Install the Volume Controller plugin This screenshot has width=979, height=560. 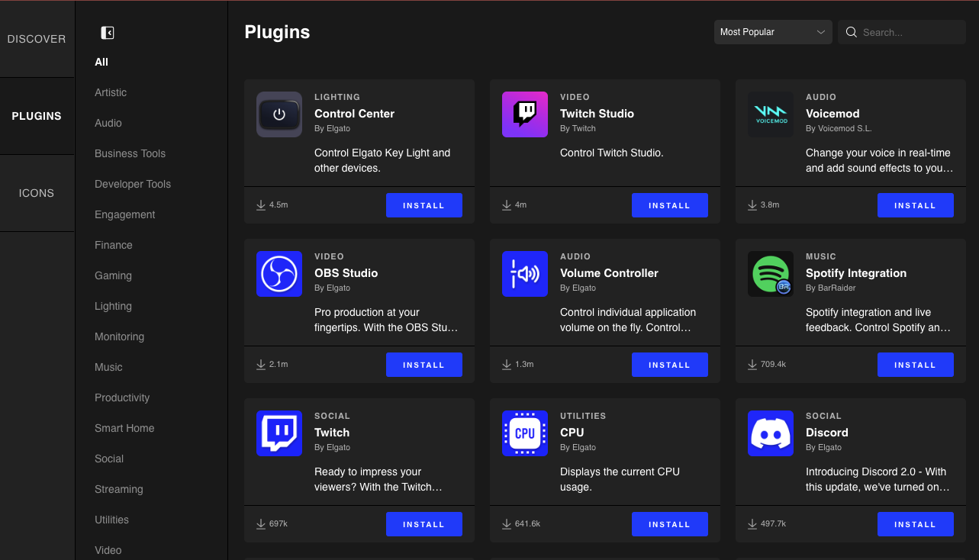point(670,365)
